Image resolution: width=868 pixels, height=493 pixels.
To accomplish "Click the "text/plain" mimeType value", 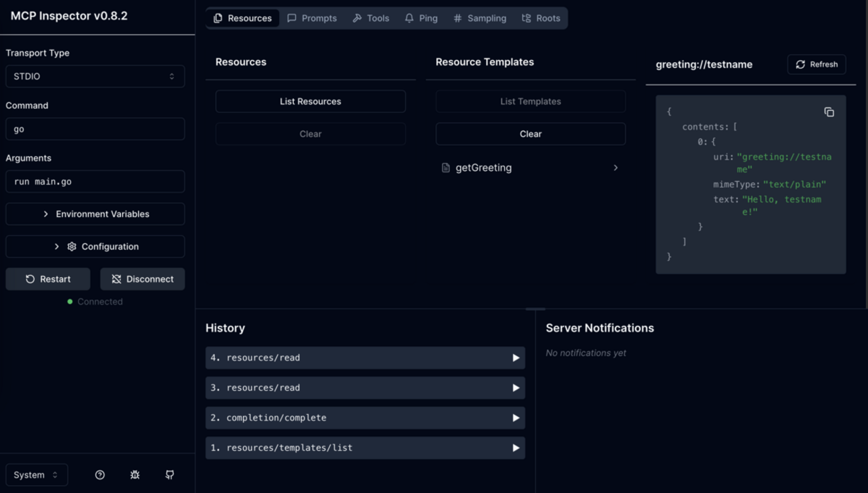I will (x=795, y=184).
